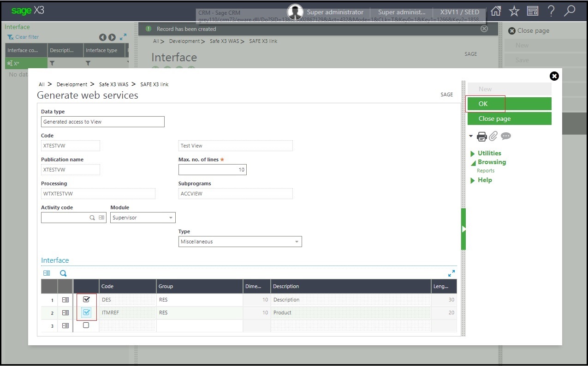Close the Generate web services dialog
The width and height of the screenshot is (588, 366).
(554, 76)
